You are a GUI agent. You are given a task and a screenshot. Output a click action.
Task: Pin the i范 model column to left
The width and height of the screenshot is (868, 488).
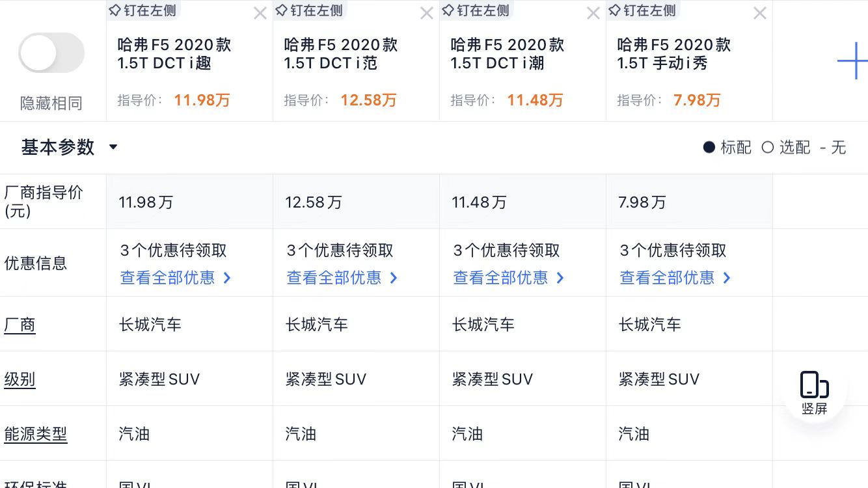tap(310, 10)
